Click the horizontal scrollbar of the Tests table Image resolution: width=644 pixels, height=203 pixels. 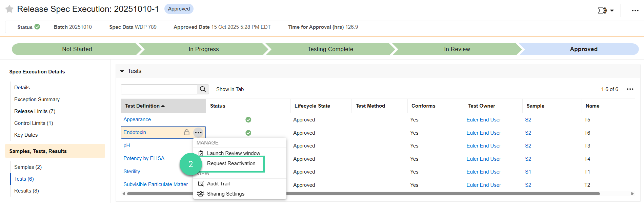pos(363,194)
